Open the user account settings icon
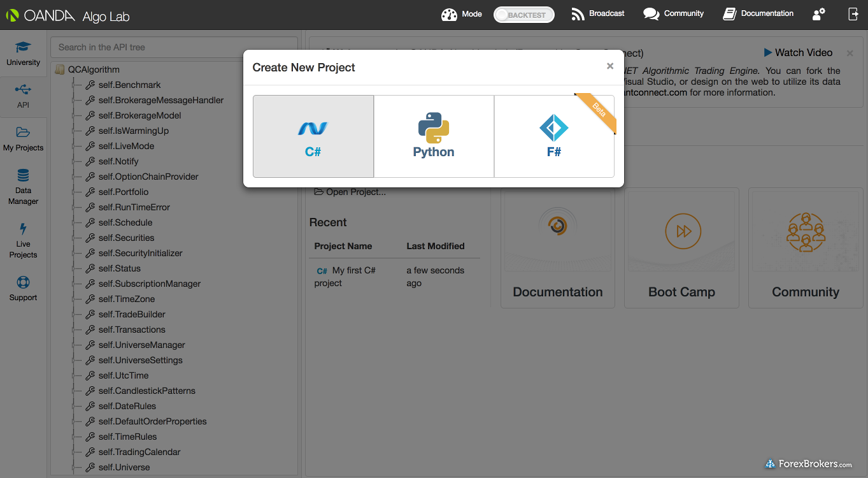Viewport: 868px width, 478px height. [x=819, y=14]
